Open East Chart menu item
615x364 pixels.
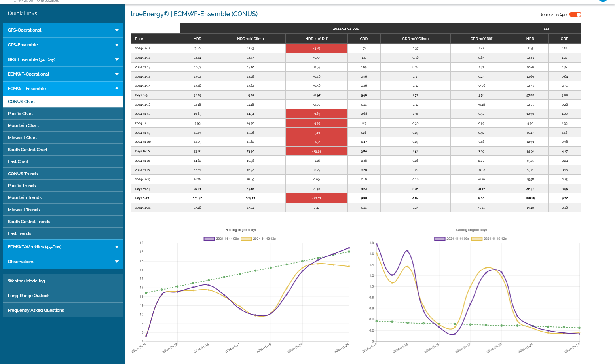pyautogui.click(x=63, y=161)
